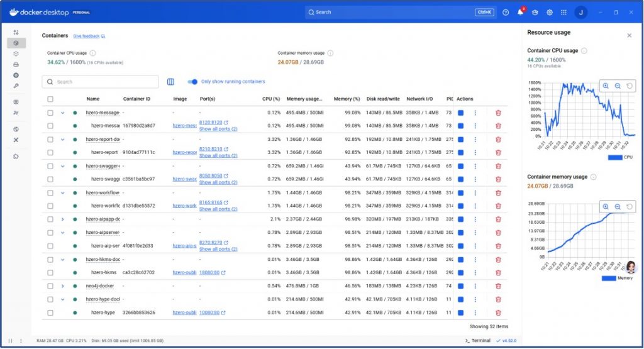Tick the checkbox for neo4j-docker row

click(50, 285)
